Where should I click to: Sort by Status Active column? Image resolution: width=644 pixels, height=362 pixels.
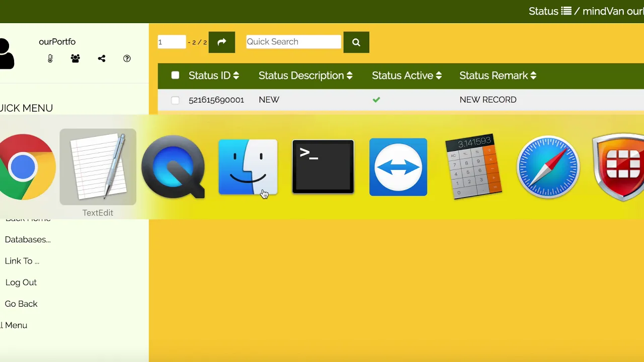[407, 75]
